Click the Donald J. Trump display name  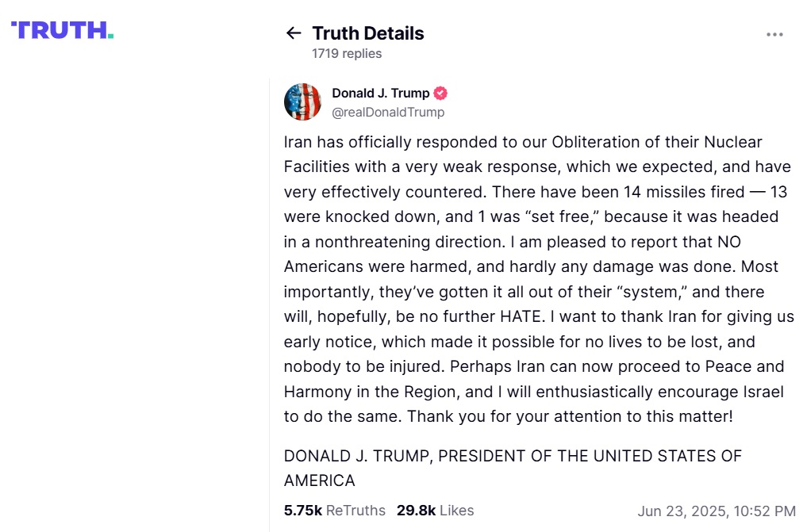[x=380, y=94]
